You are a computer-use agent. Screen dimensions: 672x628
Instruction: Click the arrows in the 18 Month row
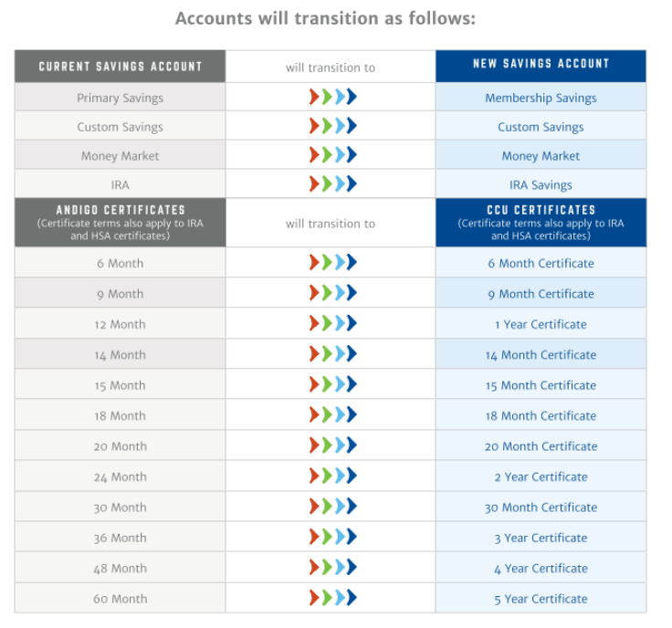[333, 414]
